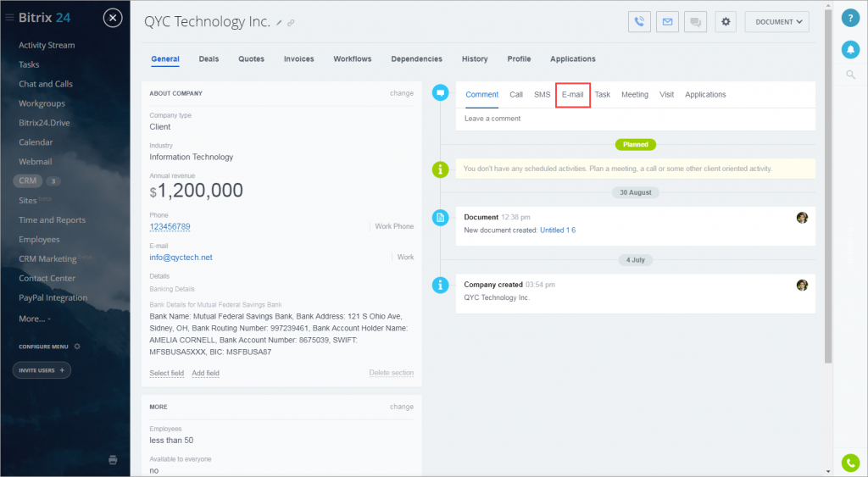Select the SMS activity tab
Viewport: 868px width, 477px height.
tap(542, 95)
